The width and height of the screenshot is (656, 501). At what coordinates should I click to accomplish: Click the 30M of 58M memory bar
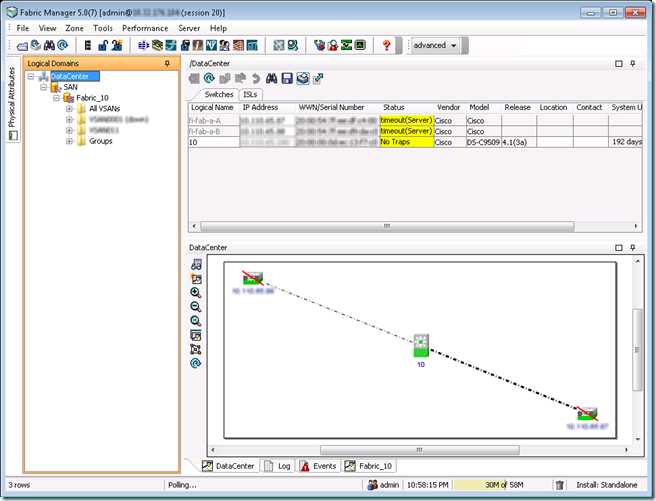click(x=502, y=485)
